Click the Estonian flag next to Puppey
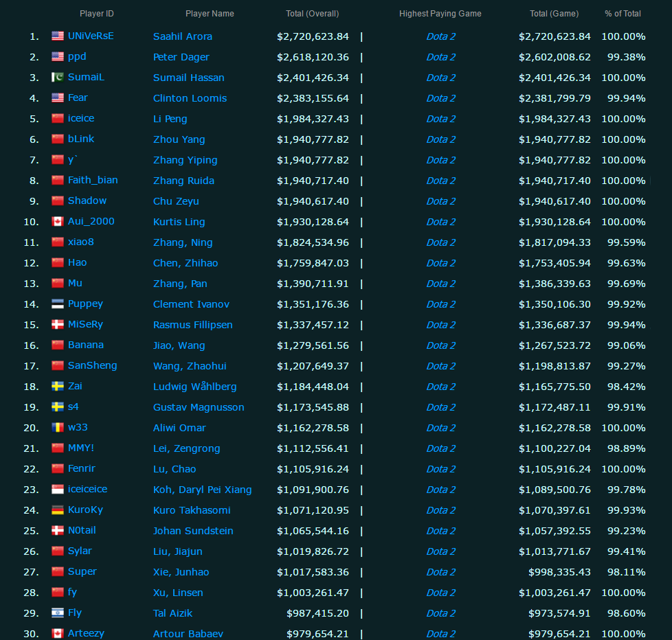This screenshot has width=672, height=640. (x=58, y=304)
